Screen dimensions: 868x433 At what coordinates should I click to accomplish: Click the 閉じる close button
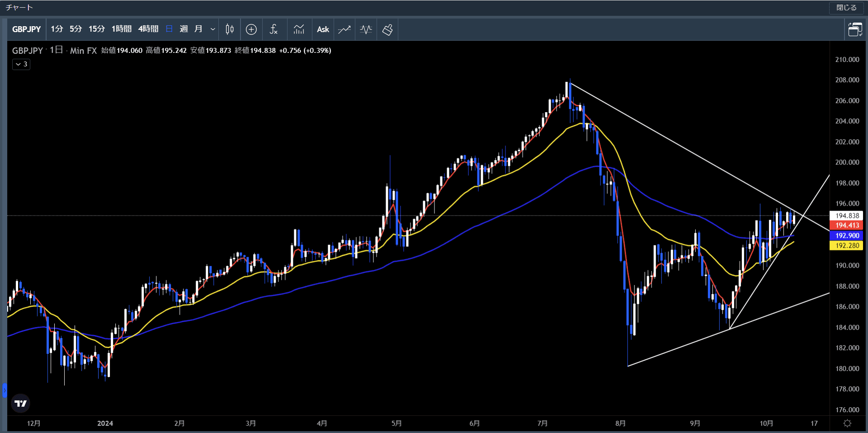pos(846,8)
